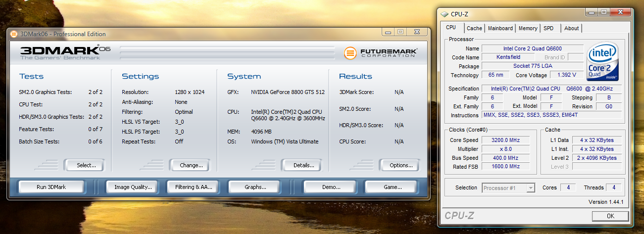This screenshot has width=644, height=234.
Task: Switch to the CPU tab in CPU-Z
Action: 451,28
